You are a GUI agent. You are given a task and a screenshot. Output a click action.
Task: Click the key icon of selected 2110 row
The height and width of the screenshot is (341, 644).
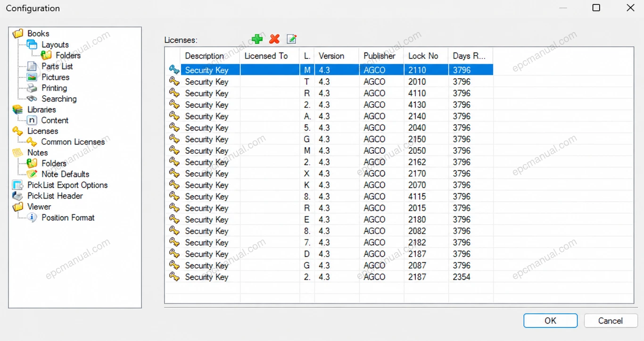(174, 70)
